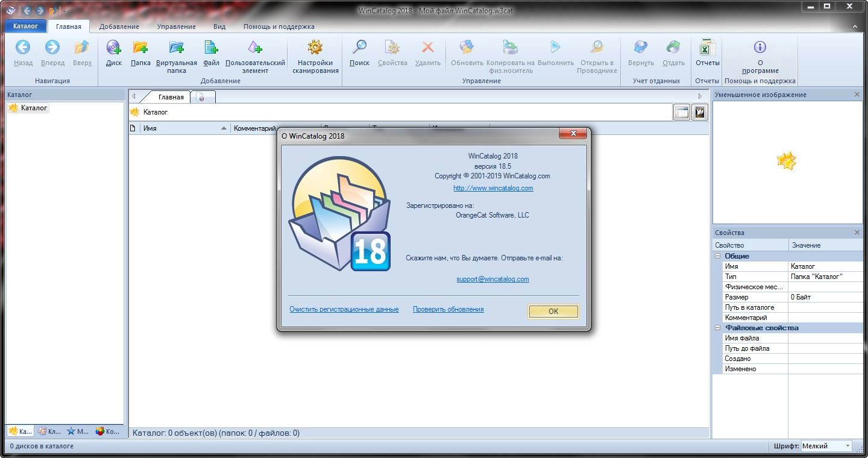Click the Вперед (Forward) navigation icon
Viewport: 868px width, 458px height.
pyautogui.click(x=52, y=47)
